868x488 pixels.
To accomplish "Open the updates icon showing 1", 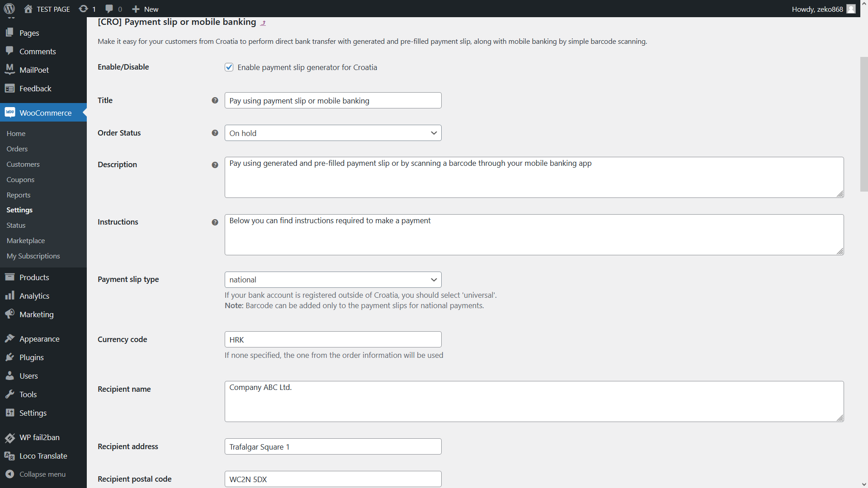I will click(83, 9).
